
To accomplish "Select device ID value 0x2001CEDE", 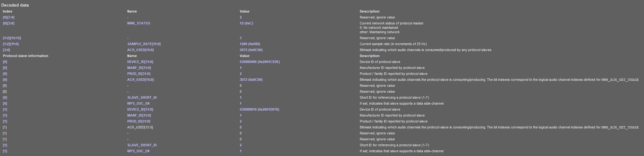I will coord(259,62).
